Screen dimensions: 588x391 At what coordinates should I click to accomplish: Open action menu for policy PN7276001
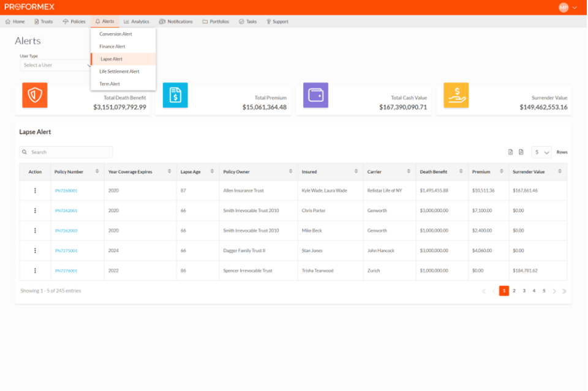click(x=36, y=271)
